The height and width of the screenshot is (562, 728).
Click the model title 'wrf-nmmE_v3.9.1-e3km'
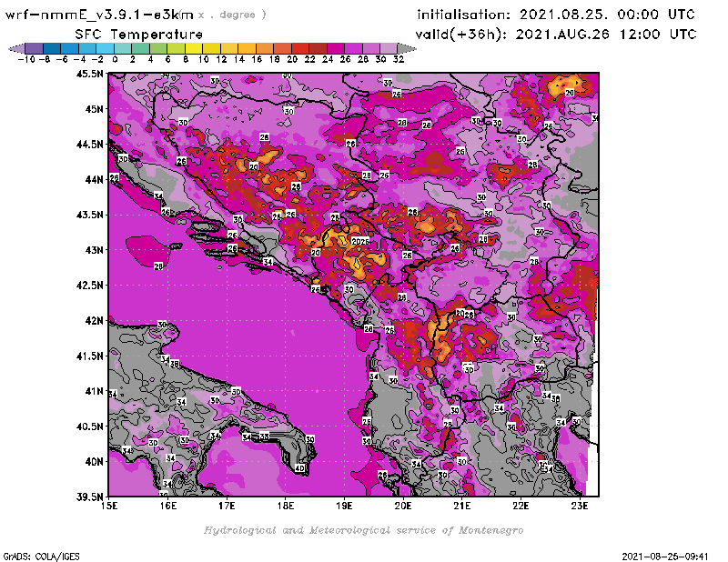pyautogui.click(x=99, y=15)
